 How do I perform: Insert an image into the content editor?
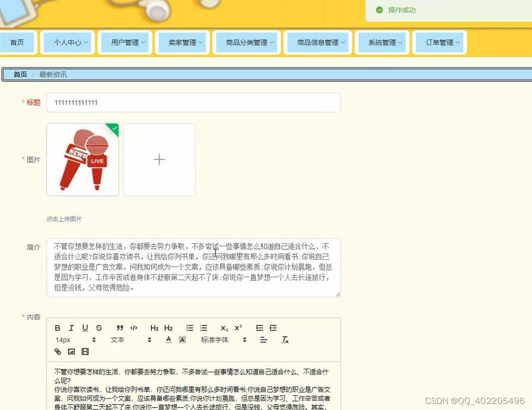click(71, 351)
